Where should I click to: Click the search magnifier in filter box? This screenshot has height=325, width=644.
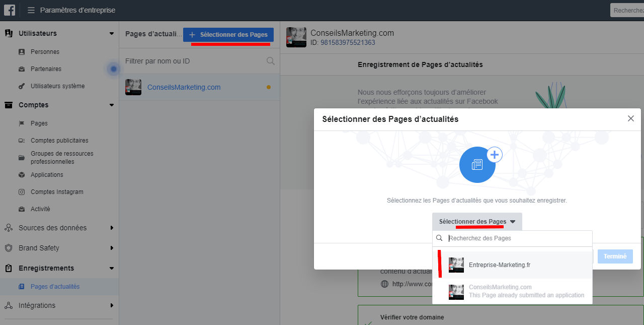coord(271,61)
